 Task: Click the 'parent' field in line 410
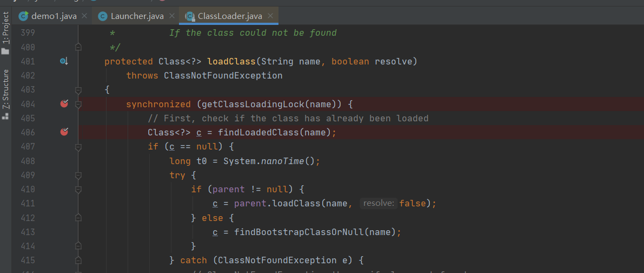click(x=229, y=190)
